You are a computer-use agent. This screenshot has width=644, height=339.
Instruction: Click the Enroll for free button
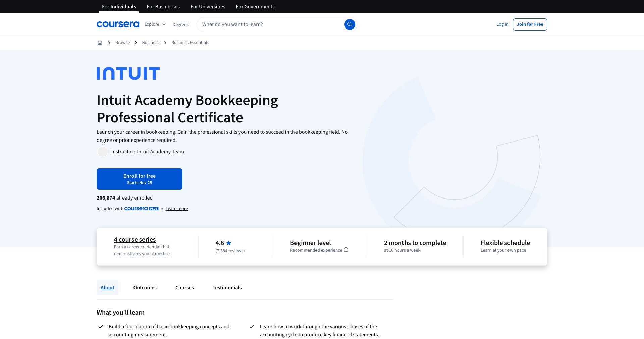point(140,179)
